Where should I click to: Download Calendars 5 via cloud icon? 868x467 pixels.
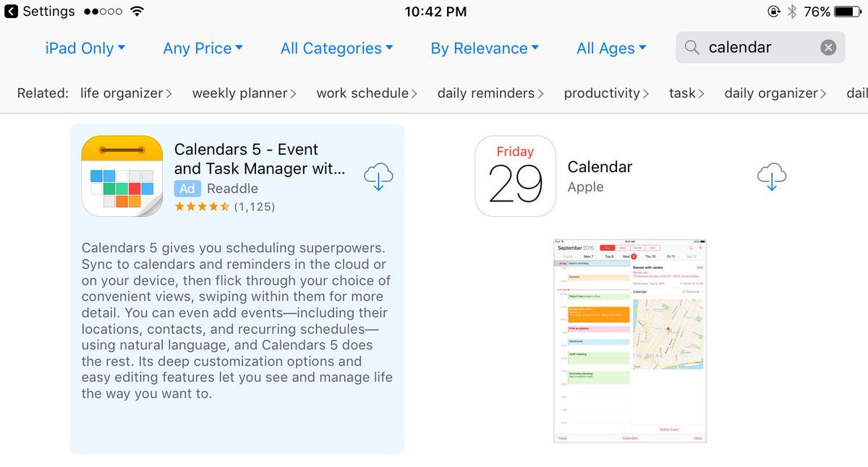click(x=378, y=176)
